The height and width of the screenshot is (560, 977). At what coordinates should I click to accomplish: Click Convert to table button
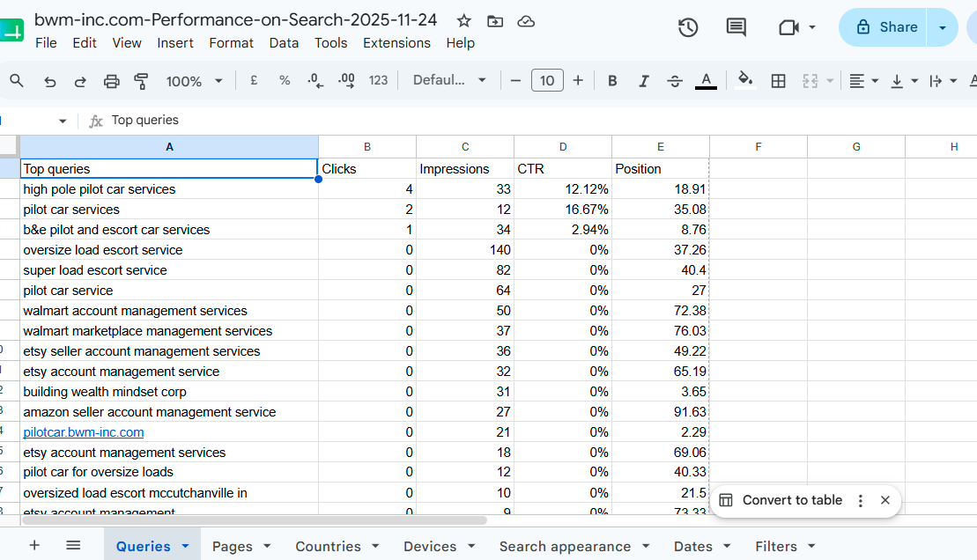coord(781,500)
